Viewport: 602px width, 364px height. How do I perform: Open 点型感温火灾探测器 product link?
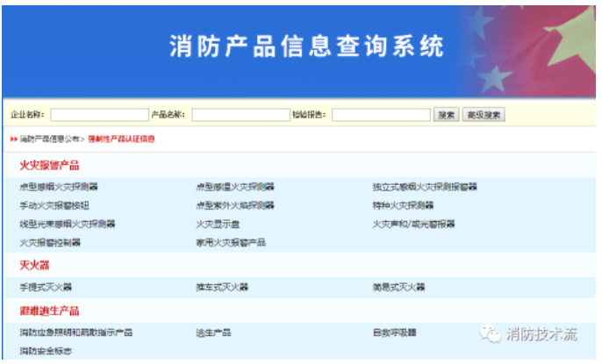point(235,186)
